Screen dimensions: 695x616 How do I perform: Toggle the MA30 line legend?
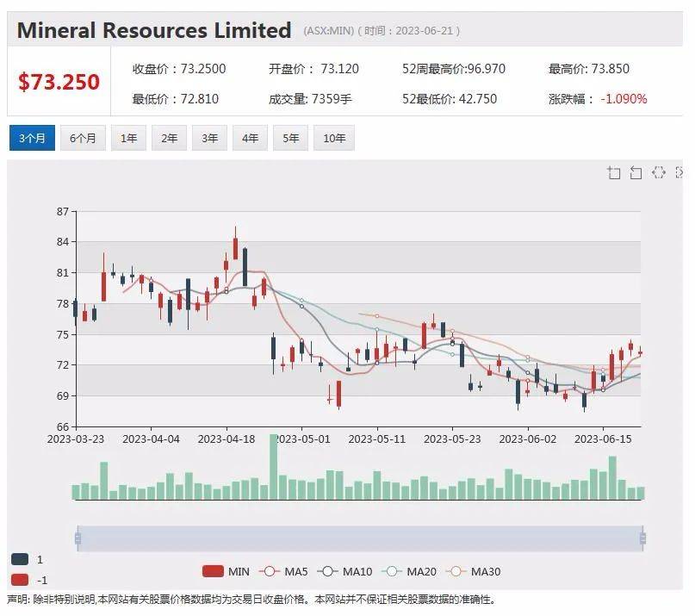click(x=473, y=571)
